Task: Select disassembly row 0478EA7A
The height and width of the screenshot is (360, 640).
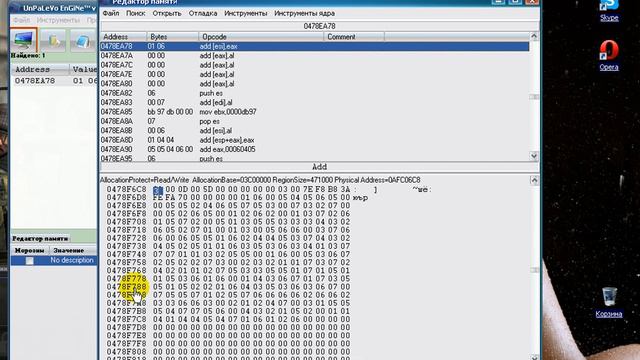Action: pos(315,56)
